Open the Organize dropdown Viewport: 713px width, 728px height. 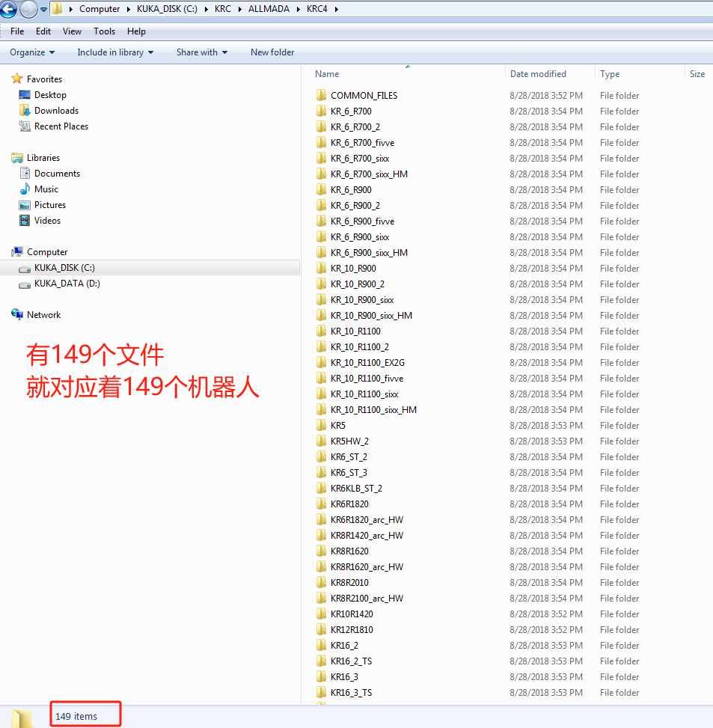click(31, 52)
